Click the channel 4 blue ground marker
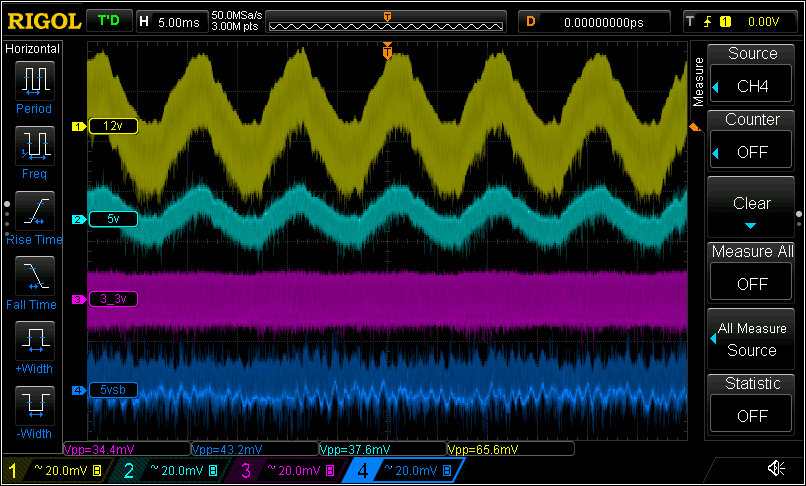The height and width of the screenshot is (486, 806). point(79,390)
